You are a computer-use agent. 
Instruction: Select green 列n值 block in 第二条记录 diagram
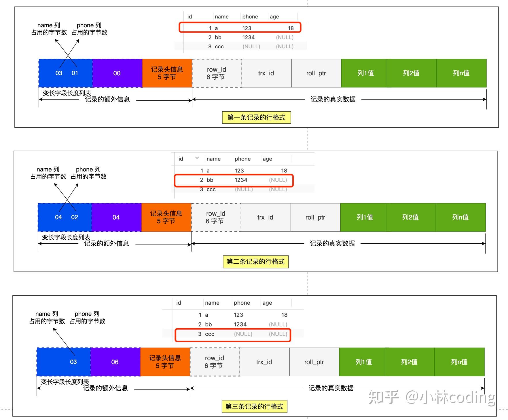point(460,217)
